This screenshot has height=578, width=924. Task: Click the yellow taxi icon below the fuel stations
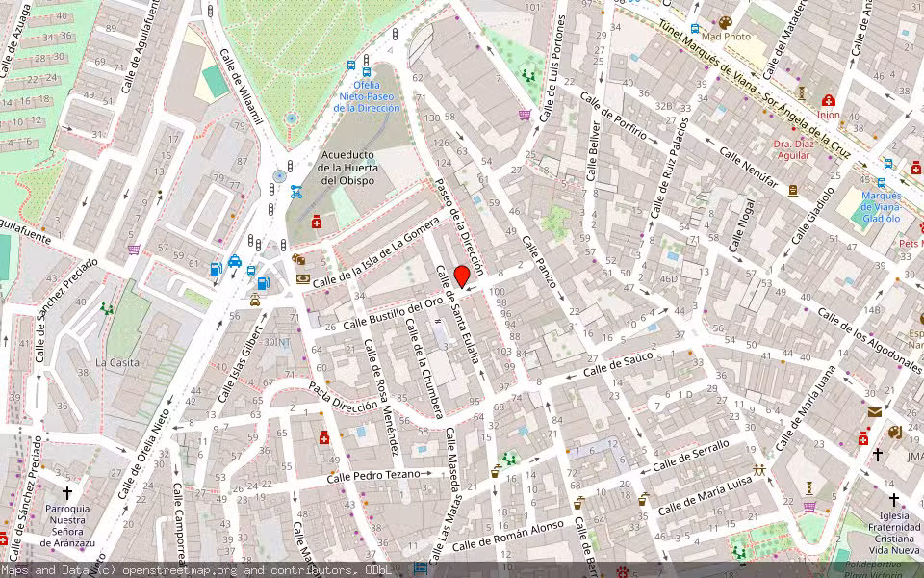pyautogui.click(x=254, y=300)
